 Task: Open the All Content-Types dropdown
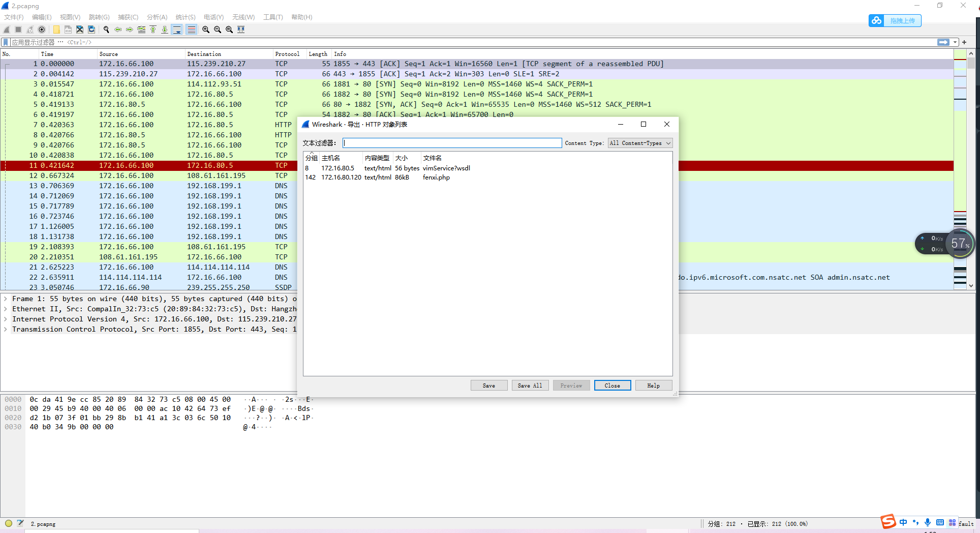click(639, 143)
